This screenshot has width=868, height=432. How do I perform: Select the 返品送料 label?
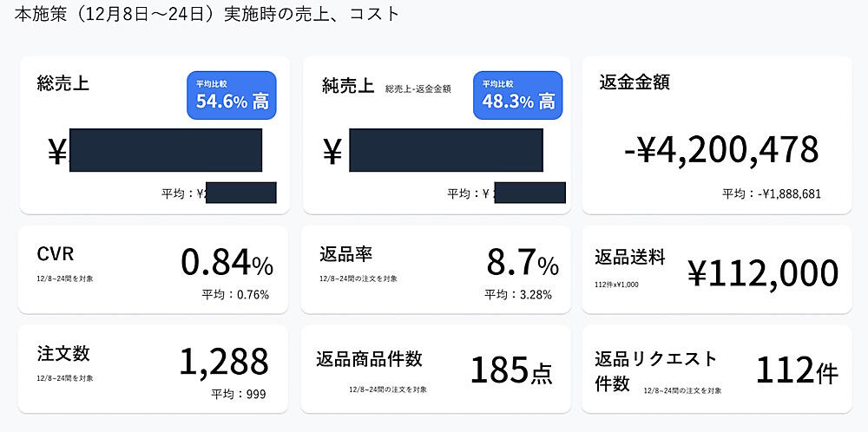tap(630, 257)
